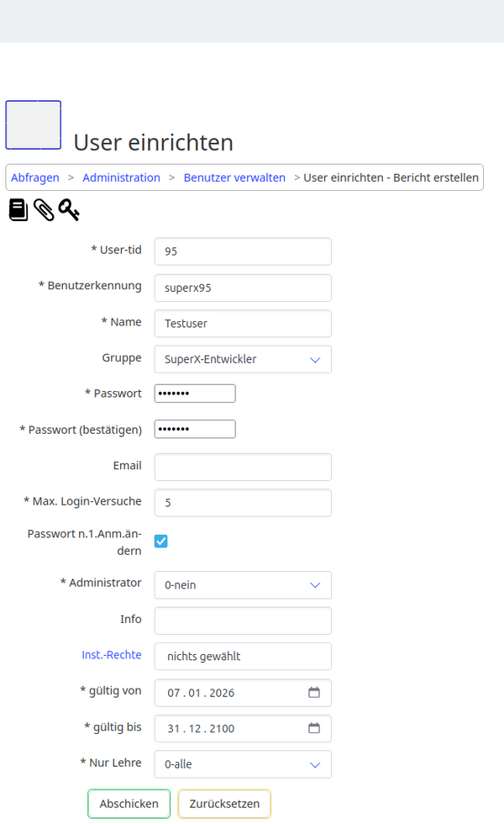Expand the Administrator dropdown set to 0-nein
504x824 pixels.
(243, 584)
